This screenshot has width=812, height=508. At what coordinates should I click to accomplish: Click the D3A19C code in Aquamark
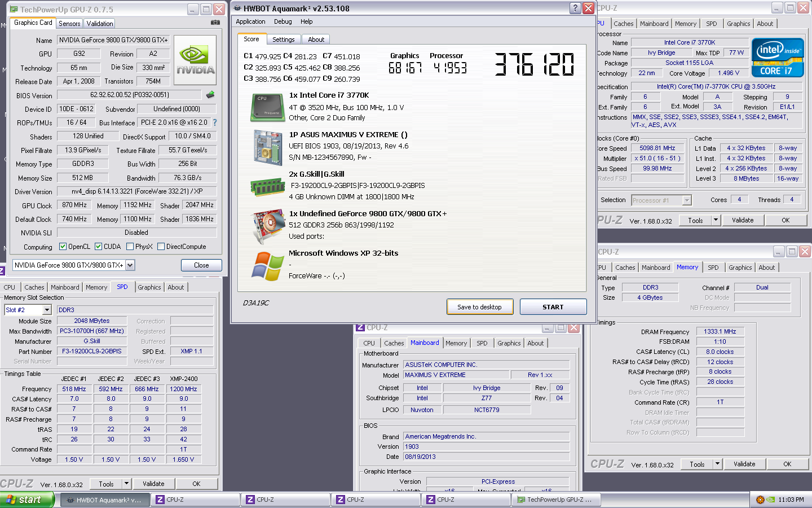255,303
